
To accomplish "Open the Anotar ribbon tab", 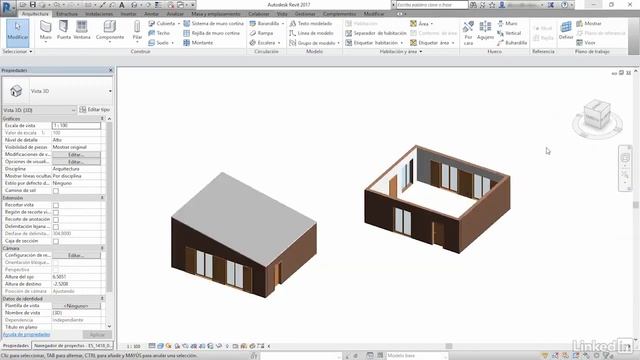I will click(x=151, y=14).
